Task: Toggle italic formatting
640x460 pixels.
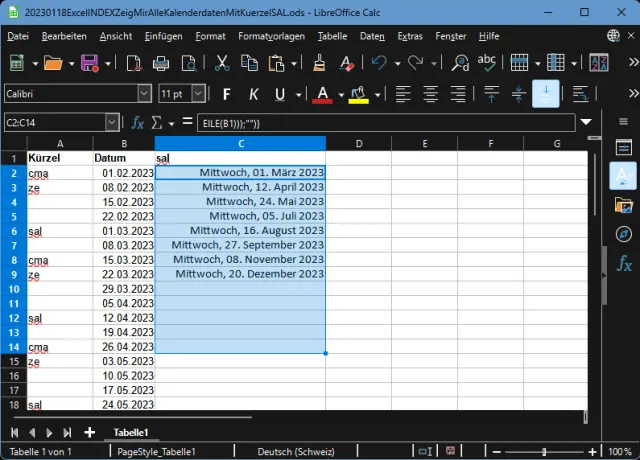Action: [x=253, y=94]
